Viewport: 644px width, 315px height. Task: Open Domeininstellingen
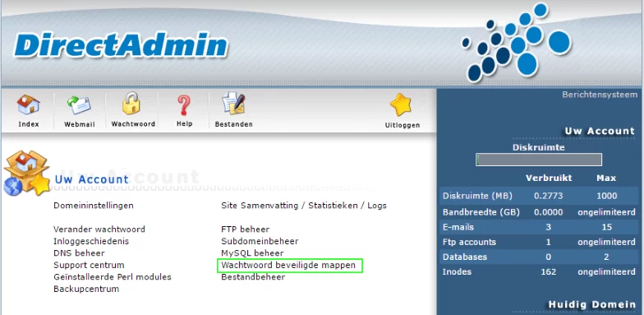[x=94, y=206]
